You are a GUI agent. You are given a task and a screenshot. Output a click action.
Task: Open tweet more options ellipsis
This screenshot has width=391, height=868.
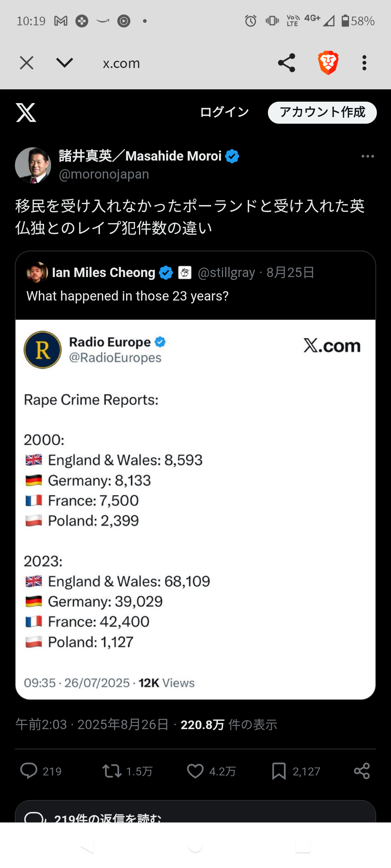tap(367, 156)
